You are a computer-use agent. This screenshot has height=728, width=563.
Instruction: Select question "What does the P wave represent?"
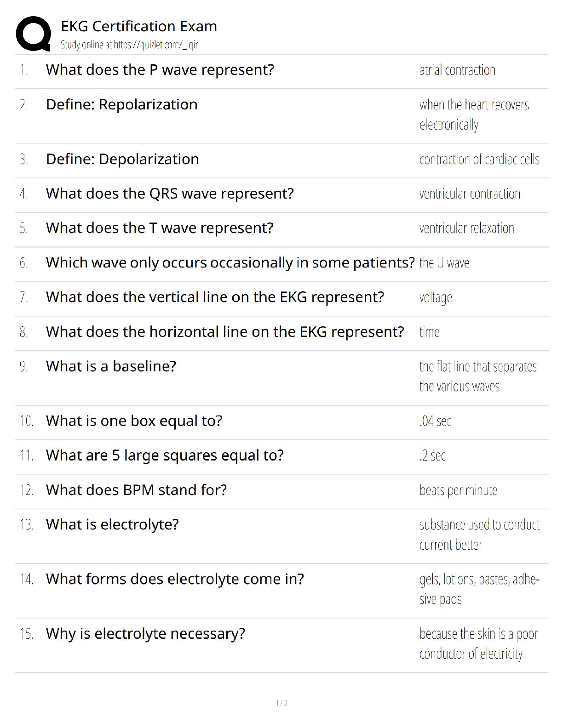(x=160, y=70)
